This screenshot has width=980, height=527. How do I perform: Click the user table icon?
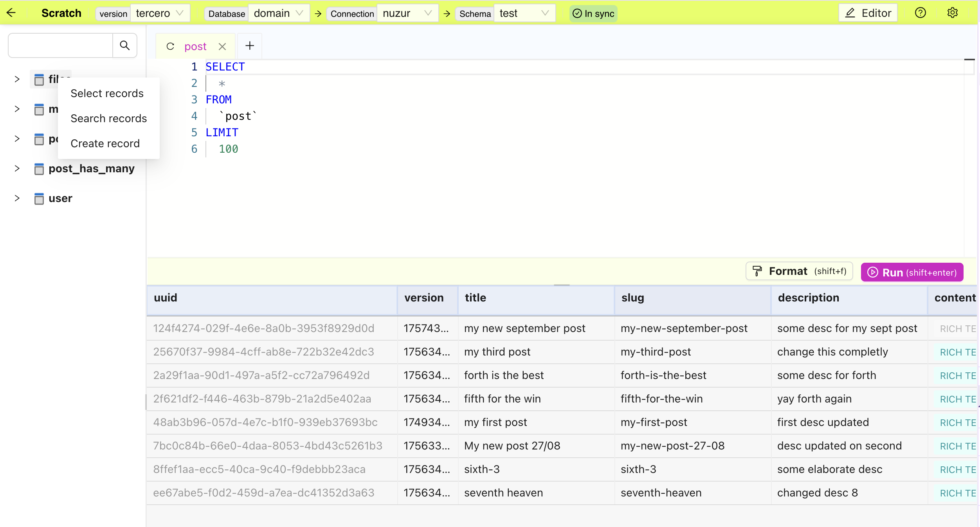39,199
